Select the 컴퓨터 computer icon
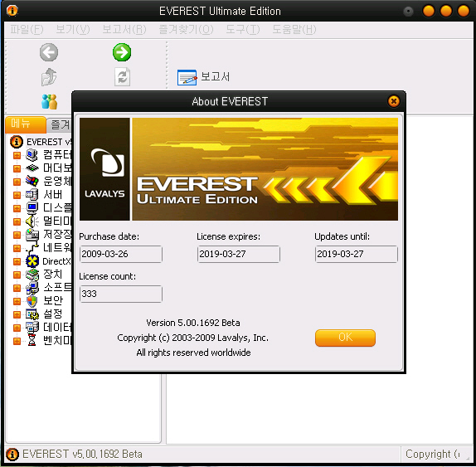 pyautogui.click(x=32, y=155)
